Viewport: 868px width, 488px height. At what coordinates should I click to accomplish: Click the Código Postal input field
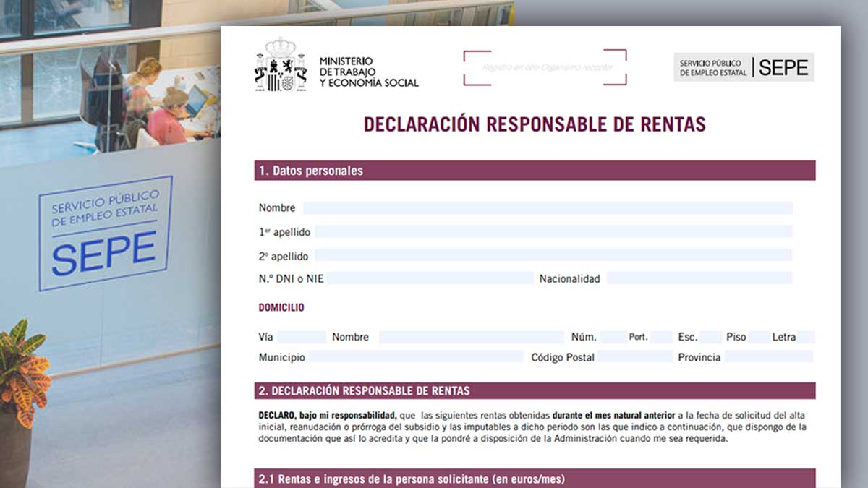tap(634, 357)
